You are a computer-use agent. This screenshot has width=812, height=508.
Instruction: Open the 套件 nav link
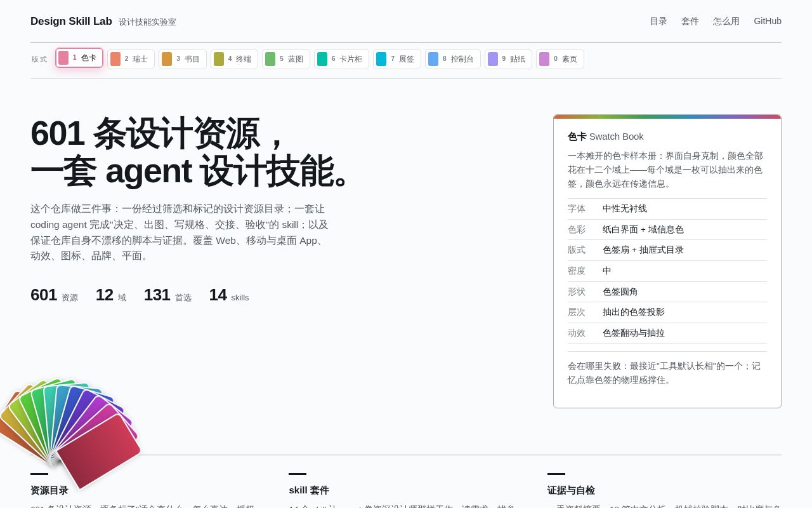pyautogui.click(x=690, y=21)
